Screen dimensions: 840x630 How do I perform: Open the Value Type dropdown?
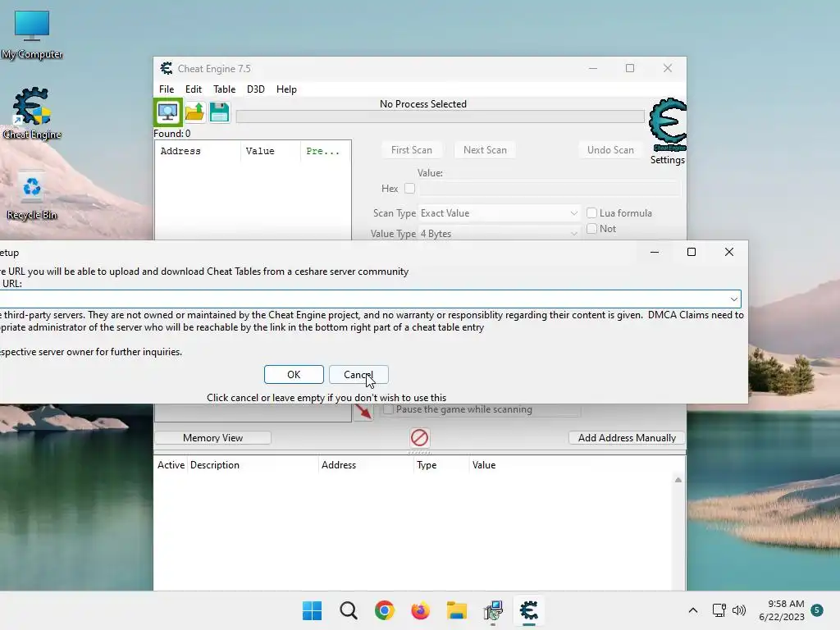499,234
